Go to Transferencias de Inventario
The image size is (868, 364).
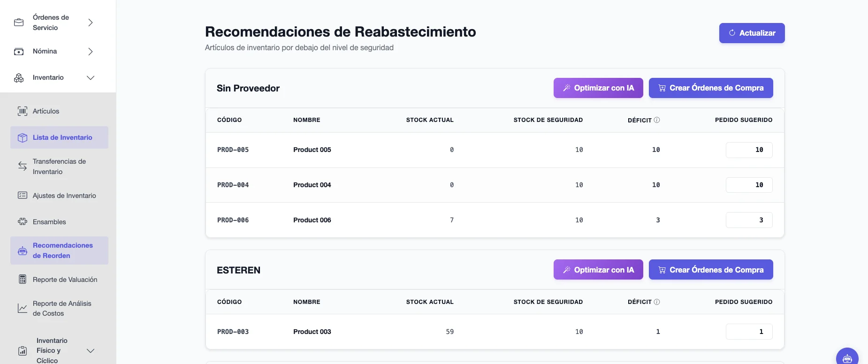[59, 167]
